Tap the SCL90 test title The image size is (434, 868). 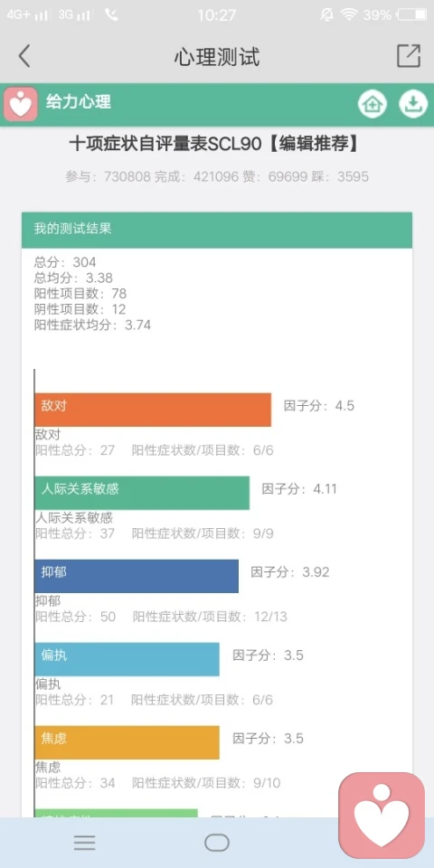click(x=214, y=144)
